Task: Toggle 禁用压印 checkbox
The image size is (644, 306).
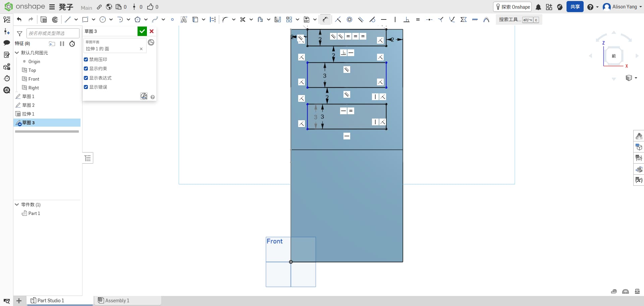Action: tap(86, 59)
